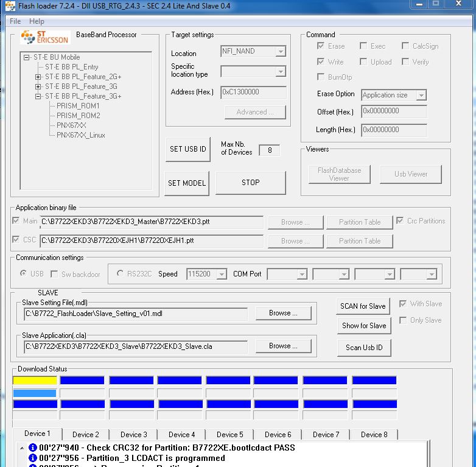This screenshot has width=476, height=467.
Task: Open the Usb Viewer
Action: pyautogui.click(x=411, y=174)
